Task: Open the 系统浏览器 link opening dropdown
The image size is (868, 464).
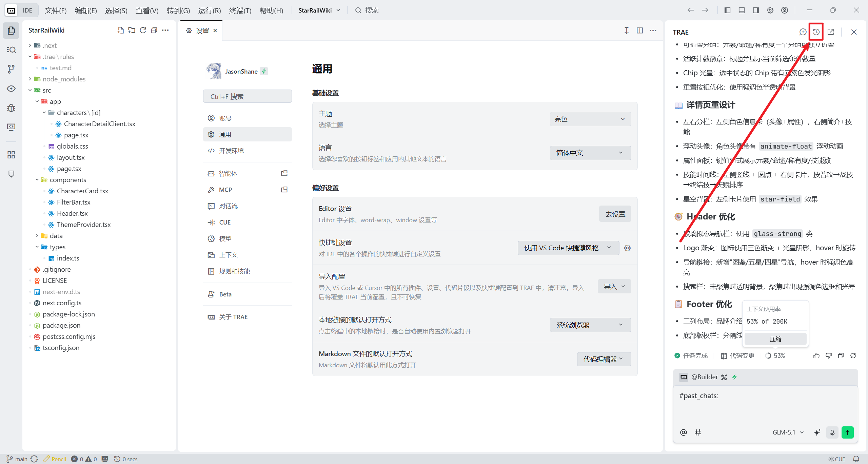Action: pyautogui.click(x=590, y=325)
